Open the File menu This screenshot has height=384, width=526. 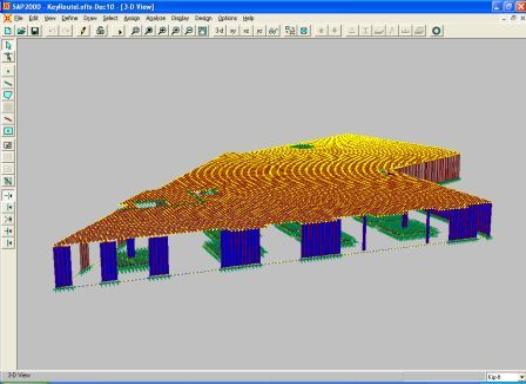coord(18,18)
